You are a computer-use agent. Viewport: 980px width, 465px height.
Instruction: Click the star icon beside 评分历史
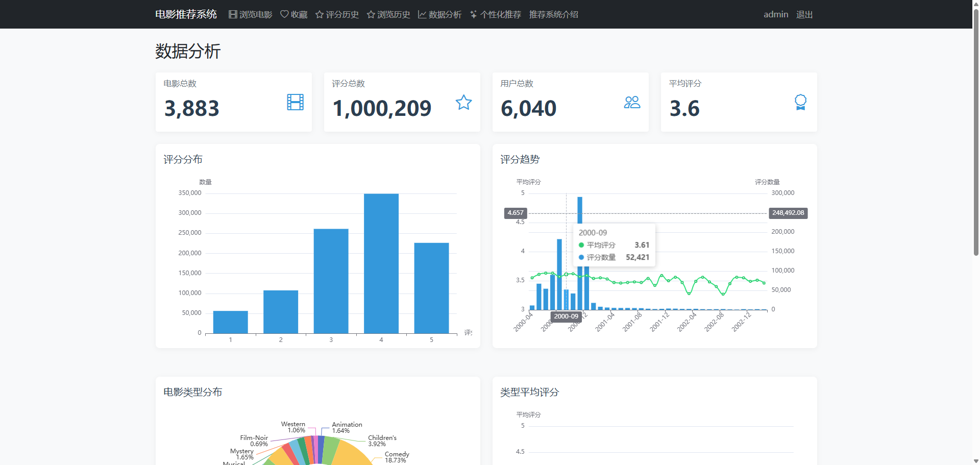[320, 14]
